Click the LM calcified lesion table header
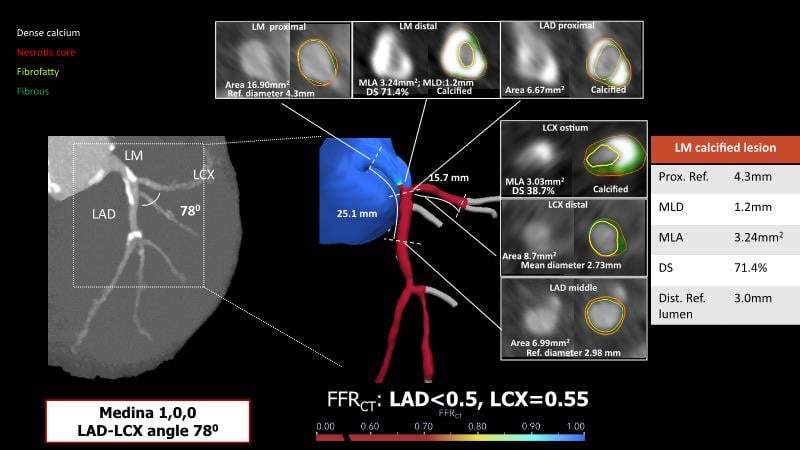Viewport: 800px width, 450px height. coord(725,148)
